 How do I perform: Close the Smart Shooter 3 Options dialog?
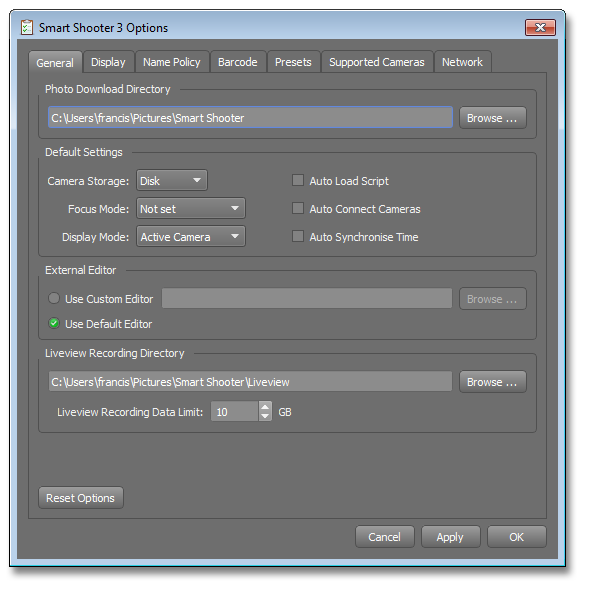click(x=541, y=27)
